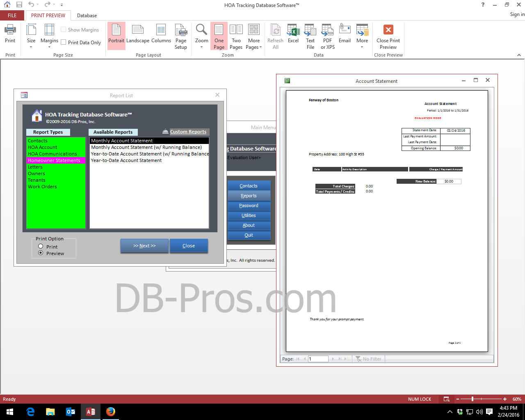Screen dimensions: 525x420
Task: Click Close Print Preview
Action: 388,36
